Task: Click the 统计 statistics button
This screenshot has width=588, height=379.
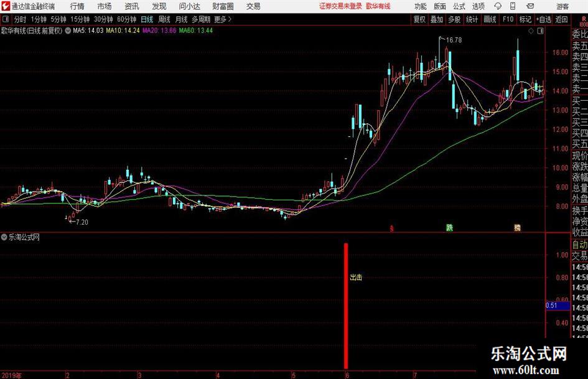Action: coord(472,19)
